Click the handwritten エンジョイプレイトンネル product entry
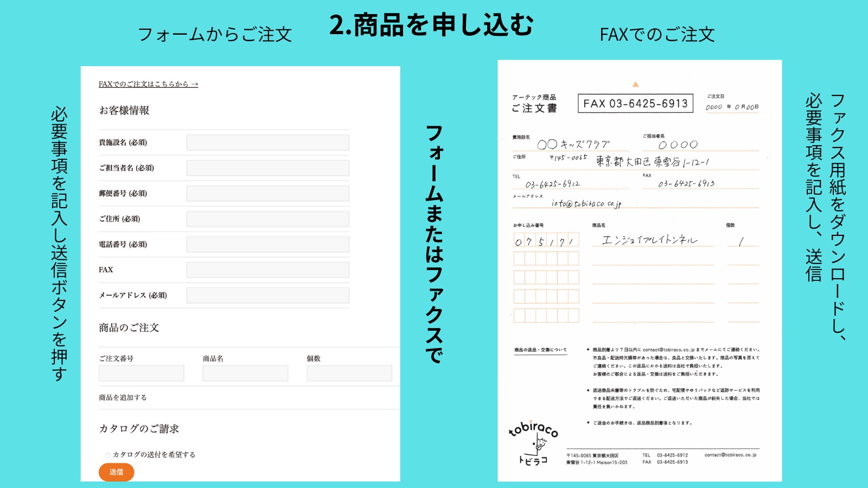868x488 pixels. pos(650,240)
